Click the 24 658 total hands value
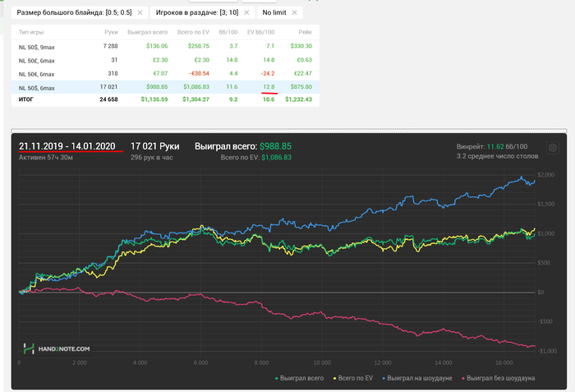The height and width of the screenshot is (392, 575). tap(108, 99)
